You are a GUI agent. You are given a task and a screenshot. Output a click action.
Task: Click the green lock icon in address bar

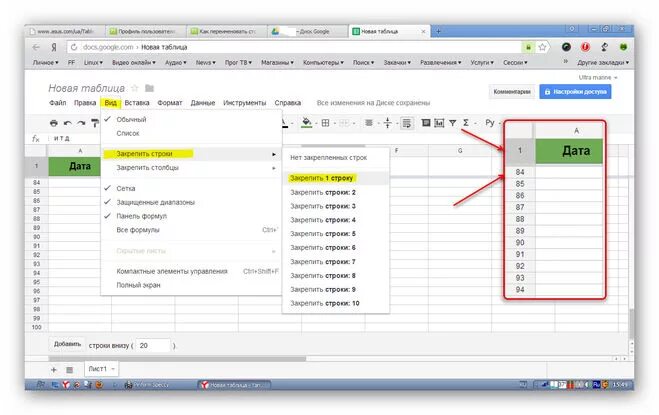528,47
